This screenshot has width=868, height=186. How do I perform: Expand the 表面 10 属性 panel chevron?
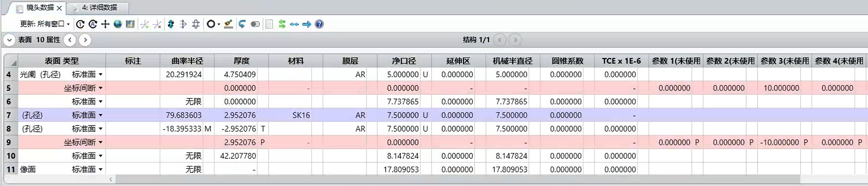(9, 40)
